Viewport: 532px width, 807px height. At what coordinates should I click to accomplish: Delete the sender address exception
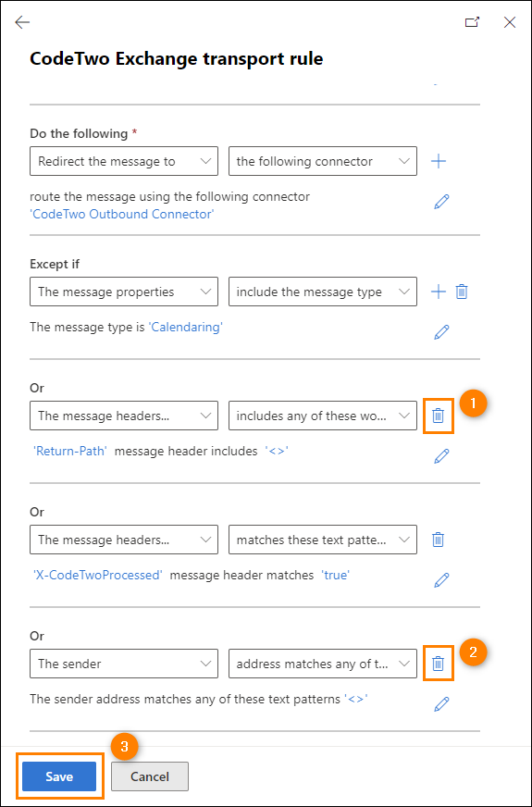438,664
